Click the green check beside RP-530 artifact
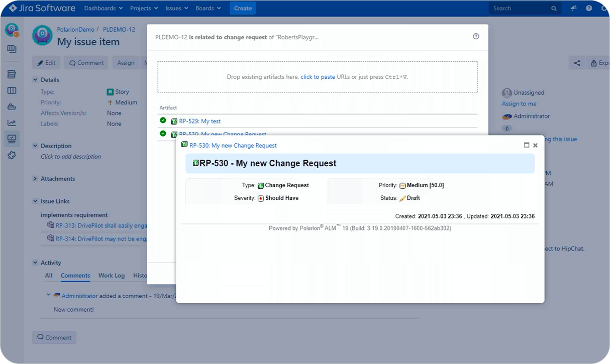This screenshot has width=610, height=364. pos(163,133)
